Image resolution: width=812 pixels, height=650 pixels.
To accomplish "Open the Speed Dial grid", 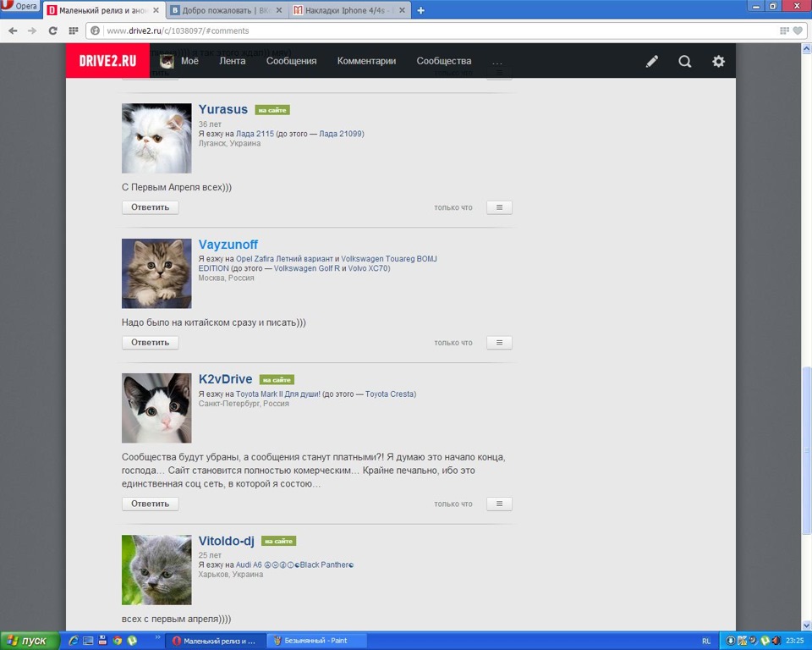I will tap(74, 30).
